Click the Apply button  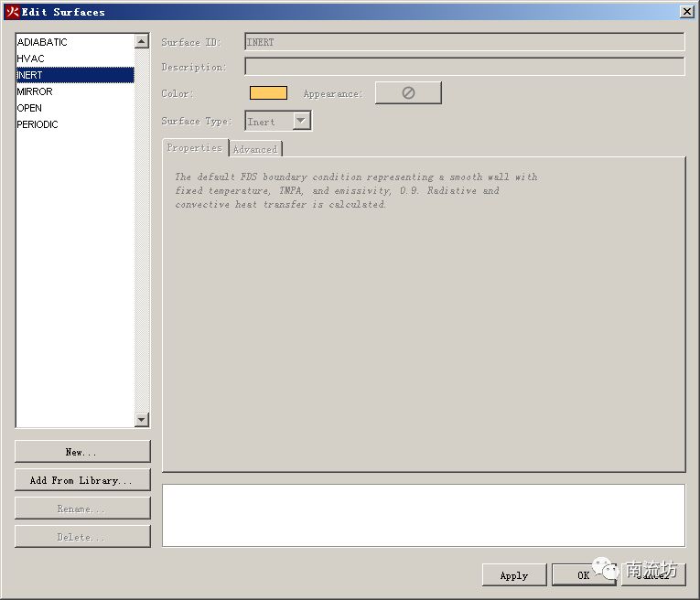click(513, 575)
